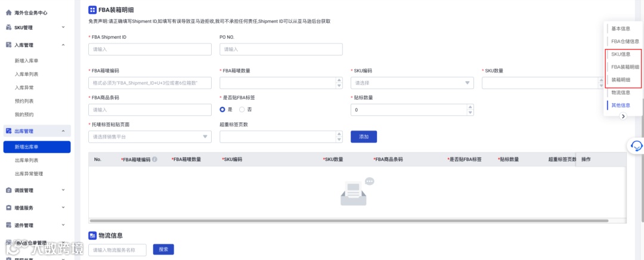Jump to FBA装箱明细 anchor
Image resolution: width=644 pixels, height=260 pixels.
click(625, 67)
